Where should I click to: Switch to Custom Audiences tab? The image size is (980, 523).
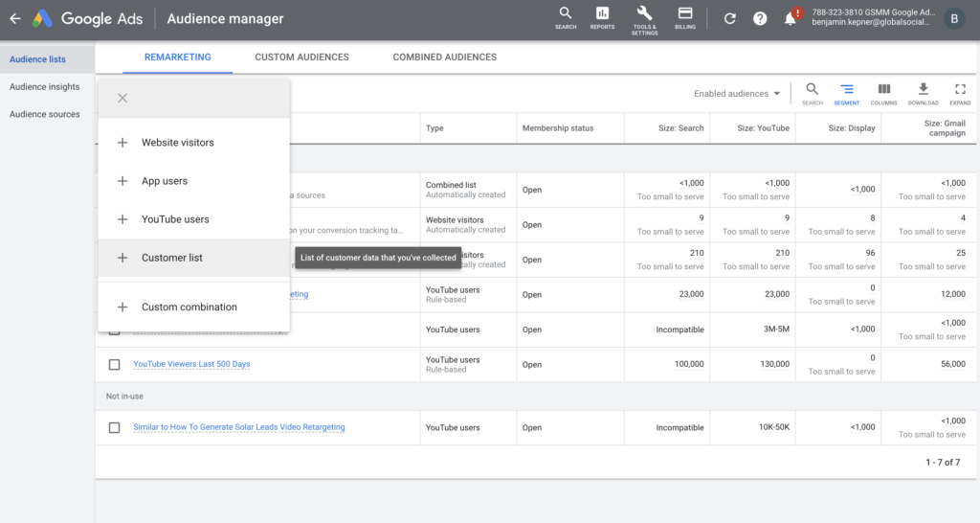click(x=301, y=57)
